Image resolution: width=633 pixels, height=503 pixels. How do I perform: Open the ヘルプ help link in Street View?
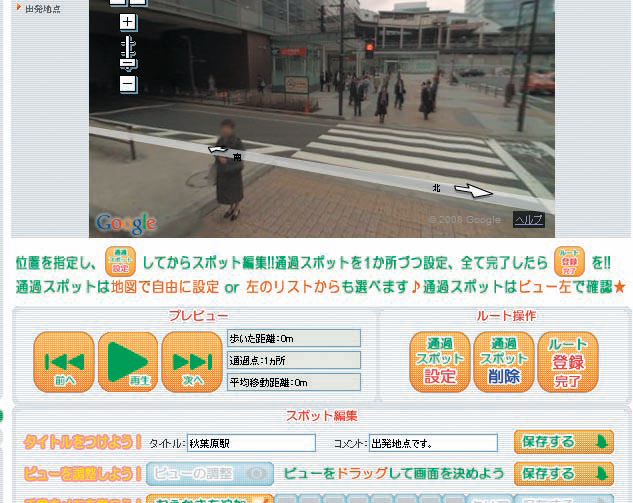(x=529, y=220)
